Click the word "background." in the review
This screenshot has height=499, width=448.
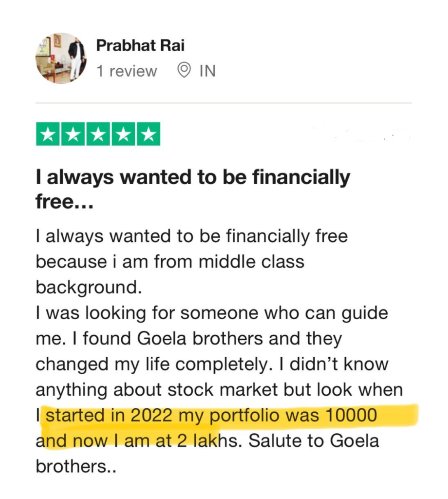(89, 287)
